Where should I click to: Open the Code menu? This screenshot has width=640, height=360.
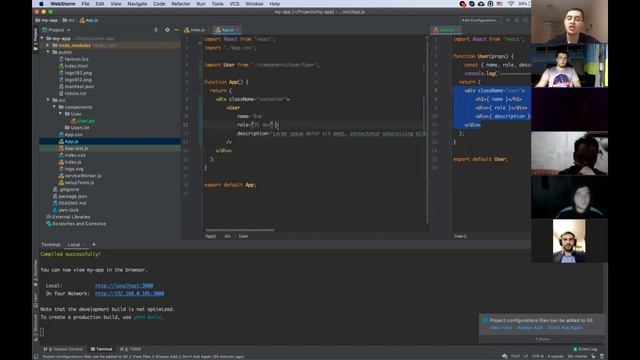159,4
